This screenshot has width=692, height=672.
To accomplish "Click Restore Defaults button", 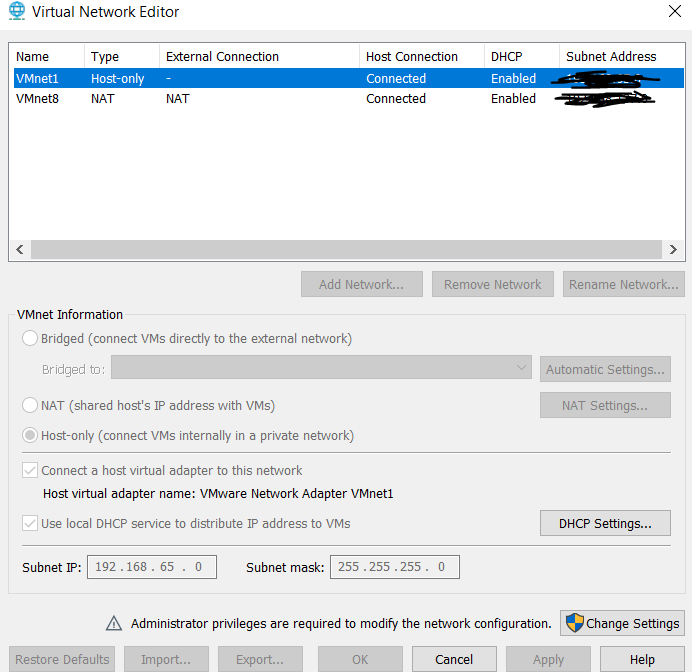I will pyautogui.click(x=62, y=659).
